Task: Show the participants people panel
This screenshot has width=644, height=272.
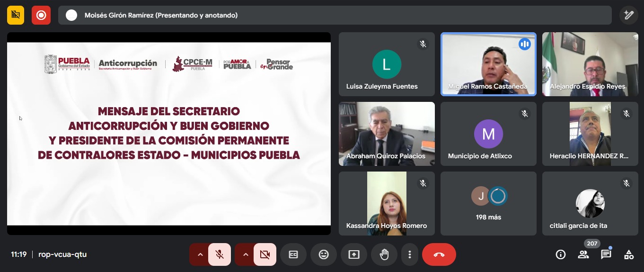Action: click(583, 255)
